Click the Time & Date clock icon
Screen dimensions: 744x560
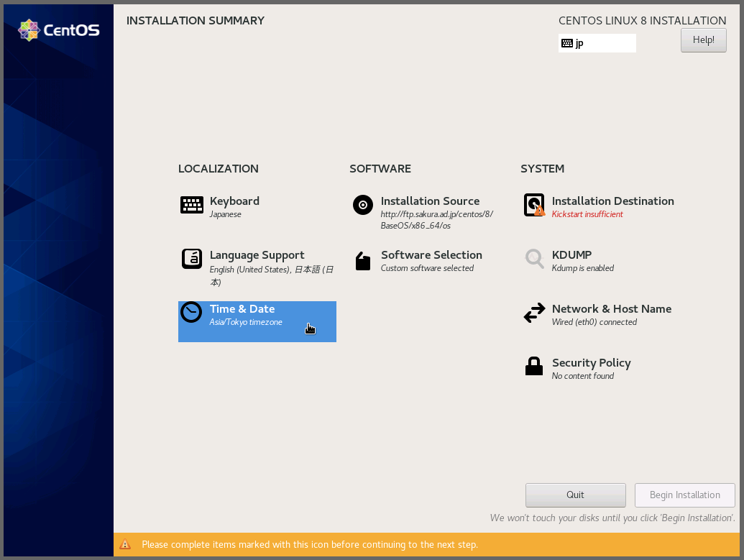(191, 313)
